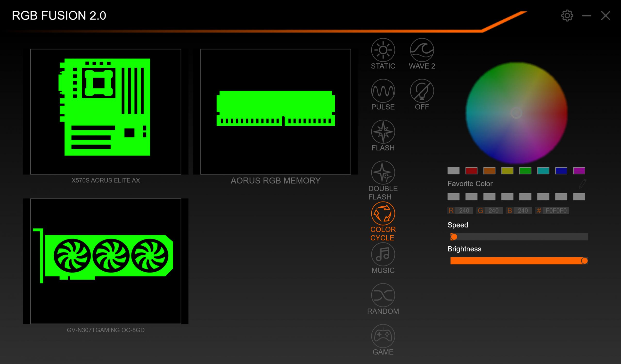Select the GV-N307TGAMING OC-8GD graphics card

tap(106, 261)
